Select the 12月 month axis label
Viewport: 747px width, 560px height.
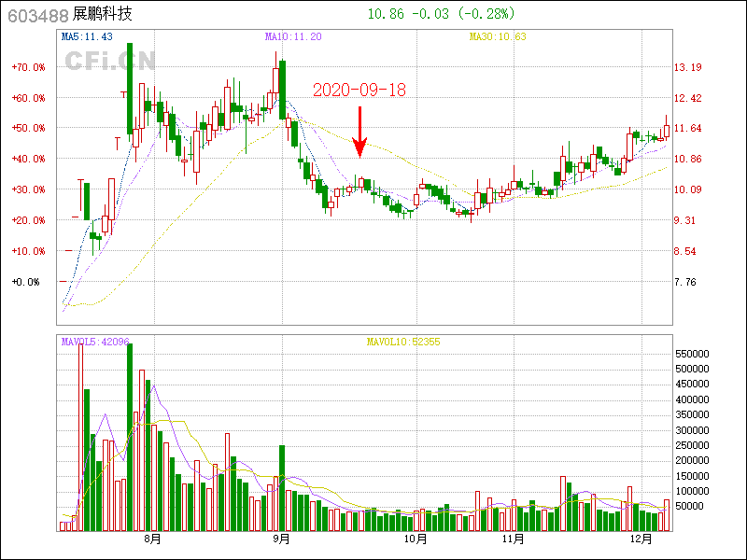click(640, 539)
